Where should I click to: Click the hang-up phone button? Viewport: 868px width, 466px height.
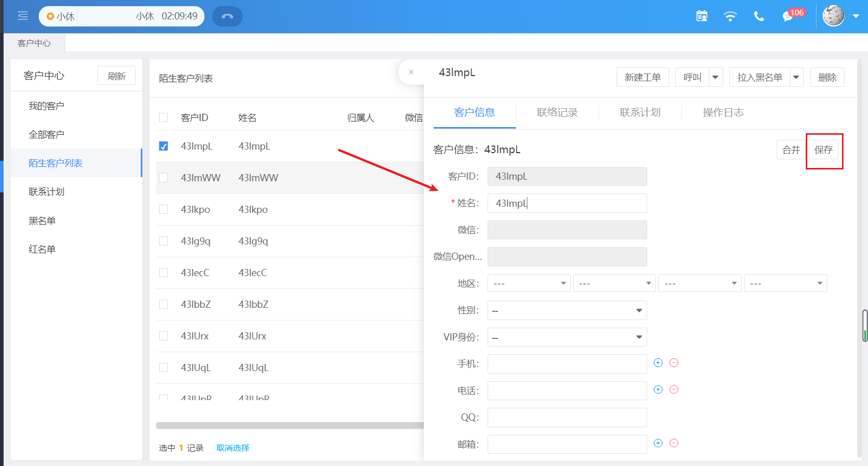click(227, 16)
